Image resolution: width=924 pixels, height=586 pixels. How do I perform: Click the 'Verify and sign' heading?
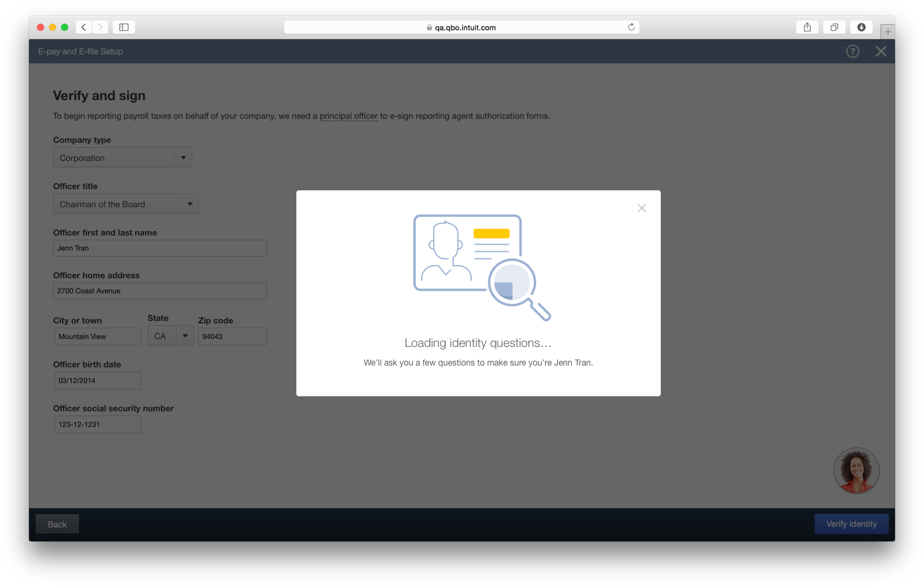pyautogui.click(x=99, y=96)
